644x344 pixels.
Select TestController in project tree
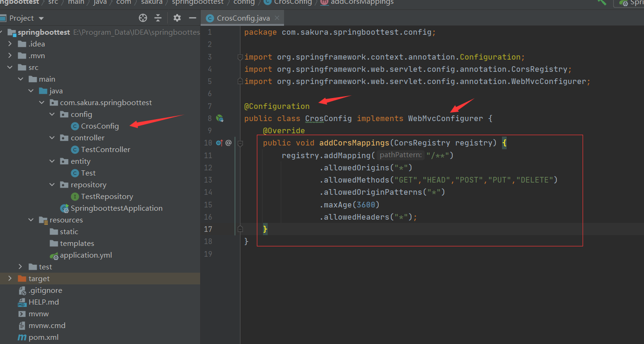(105, 150)
